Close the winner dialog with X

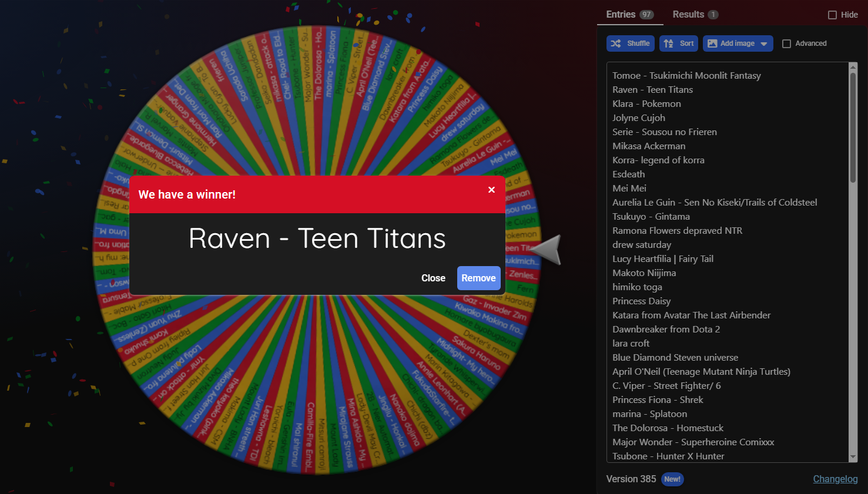point(491,190)
